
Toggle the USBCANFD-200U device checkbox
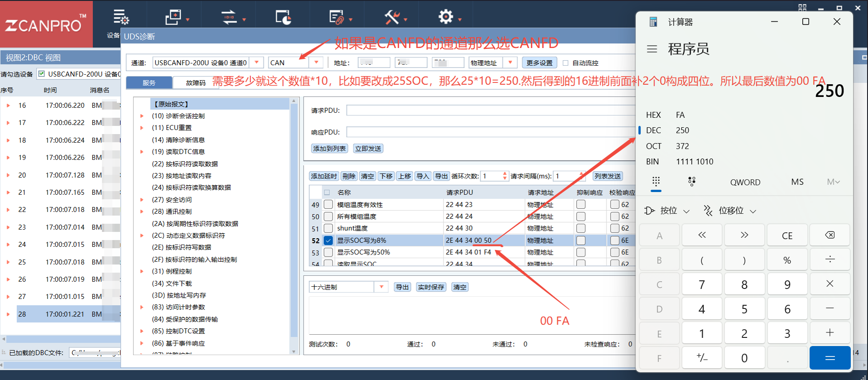coord(42,74)
